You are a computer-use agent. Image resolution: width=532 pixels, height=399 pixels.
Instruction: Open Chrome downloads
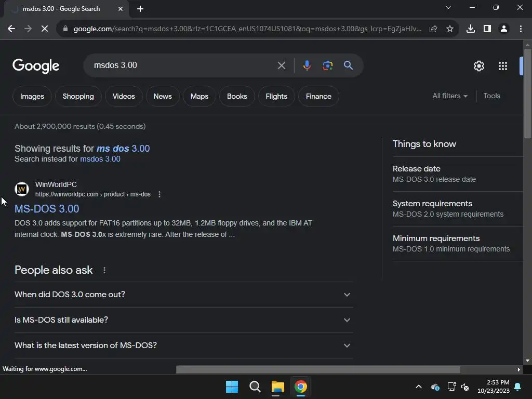point(471,29)
